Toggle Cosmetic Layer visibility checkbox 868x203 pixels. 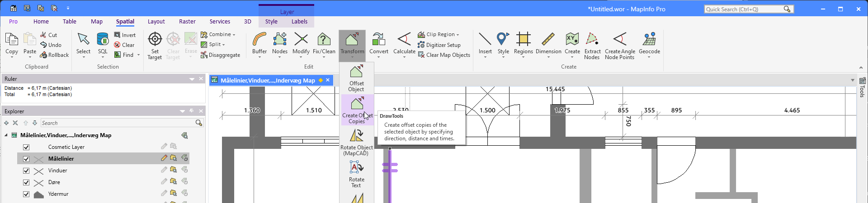(26, 147)
